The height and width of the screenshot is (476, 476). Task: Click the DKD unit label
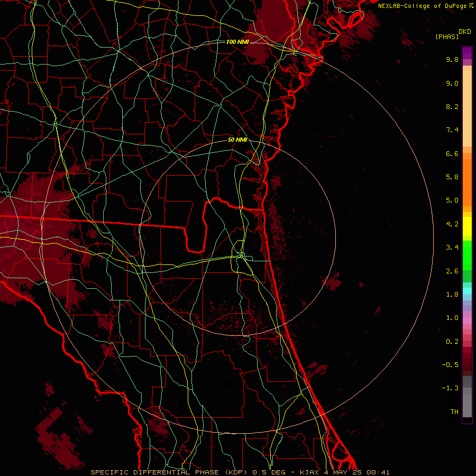click(x=465, y=32)
